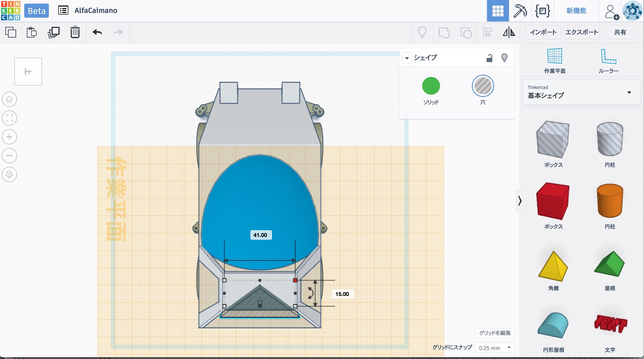644x359 pixels.
Task: Click the Edit Grid button
Action: [x=494, y=333]
